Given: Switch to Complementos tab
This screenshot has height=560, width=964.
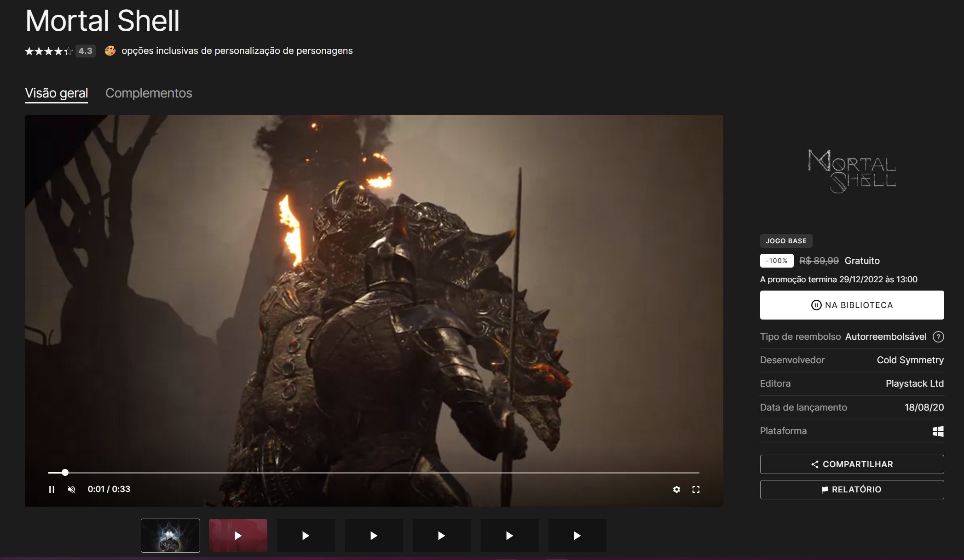Looking at the screenshot, I should [x=149, y=93].
